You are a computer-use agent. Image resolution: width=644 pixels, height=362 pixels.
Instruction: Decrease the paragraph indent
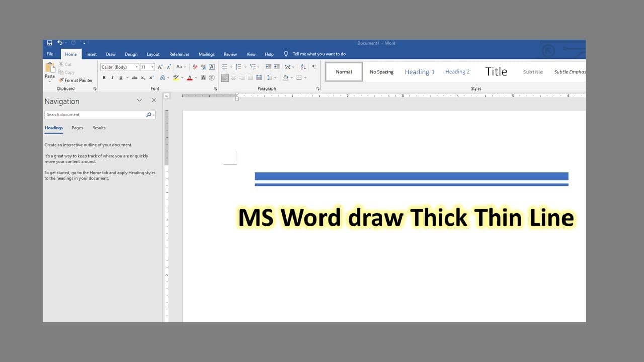tap(268, 67)
